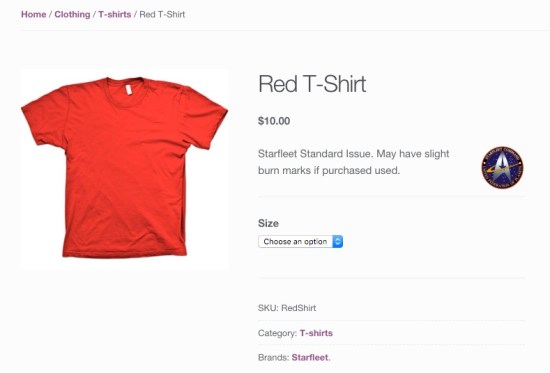Click the Starfleet Command brand logo
The height and width of the screenshot is (373, 550).
[502, 168]
